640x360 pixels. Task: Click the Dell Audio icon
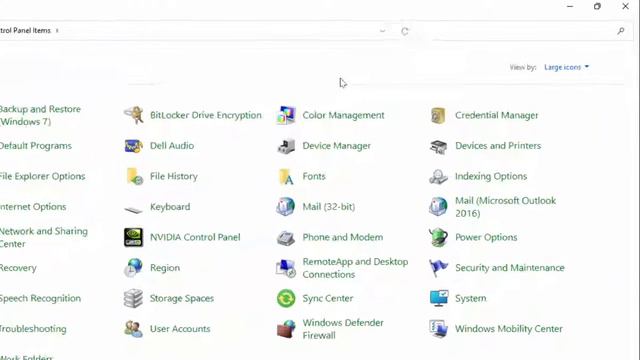coord(133,146)
